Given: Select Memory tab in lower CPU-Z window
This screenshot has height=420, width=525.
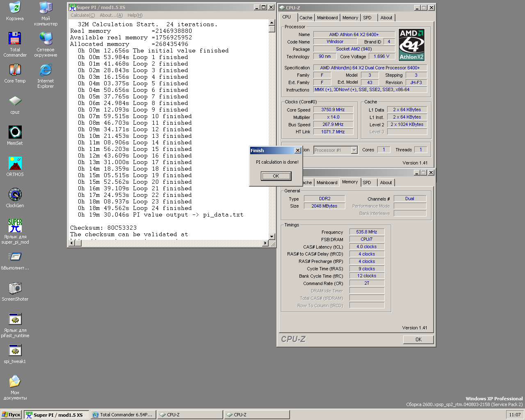Looking at the screenshot, I should [350, 182].
